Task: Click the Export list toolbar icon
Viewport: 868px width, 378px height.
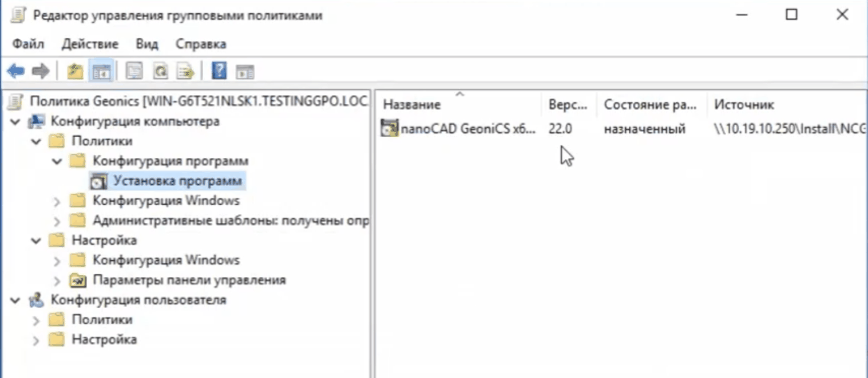Action: point(185,71)
